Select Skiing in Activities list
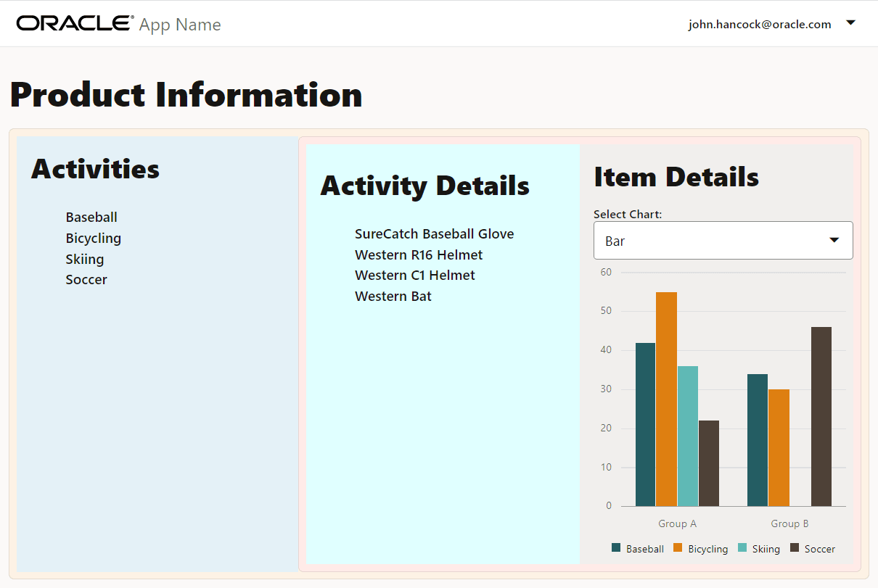This screenshot has height=588, width=878. tap(85, 259)
